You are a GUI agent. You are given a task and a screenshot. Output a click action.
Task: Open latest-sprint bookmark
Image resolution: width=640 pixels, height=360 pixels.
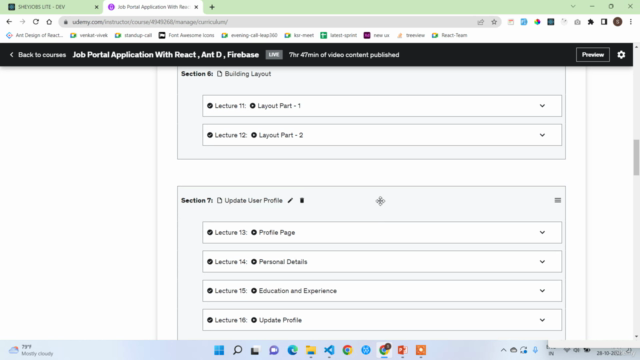click(339, 35)
